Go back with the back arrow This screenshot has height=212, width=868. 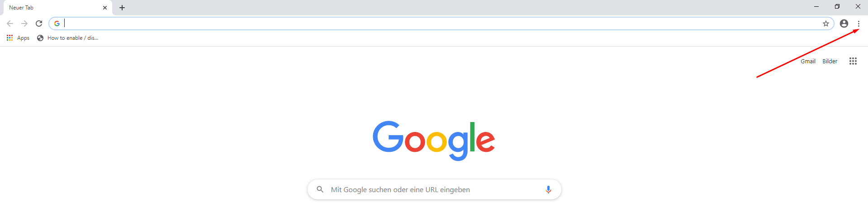point(10,24)
